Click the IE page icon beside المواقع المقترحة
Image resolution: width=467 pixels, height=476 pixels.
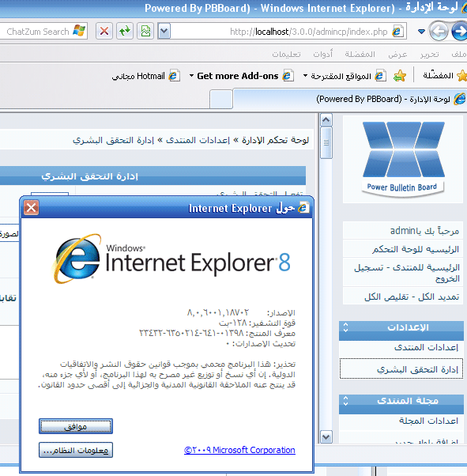click(381, 76)
